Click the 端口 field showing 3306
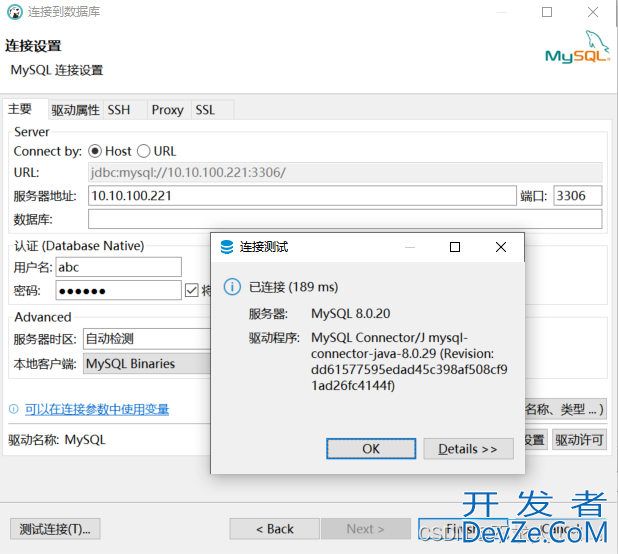 tap(578, 196)
